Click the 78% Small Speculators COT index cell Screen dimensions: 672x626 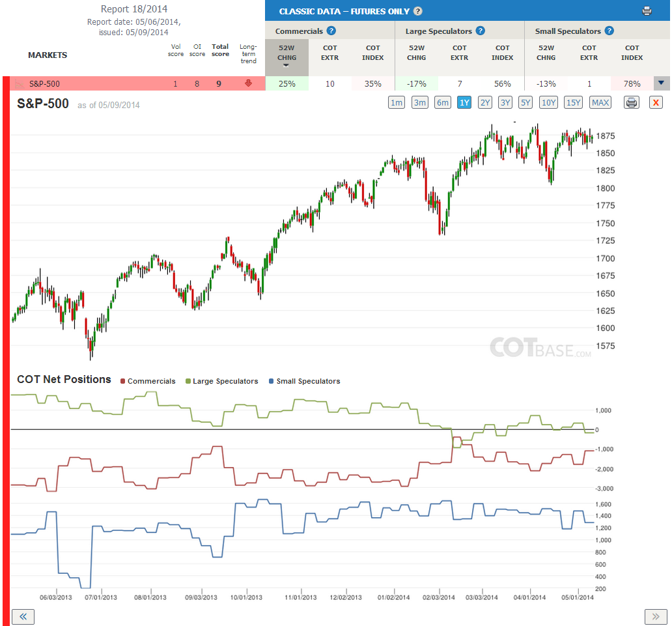[632, 83]
